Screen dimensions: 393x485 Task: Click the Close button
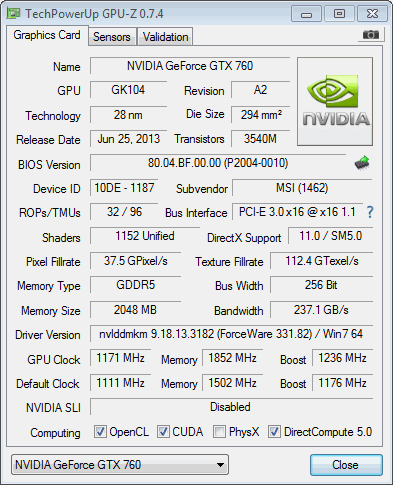(x=346, y=464)
